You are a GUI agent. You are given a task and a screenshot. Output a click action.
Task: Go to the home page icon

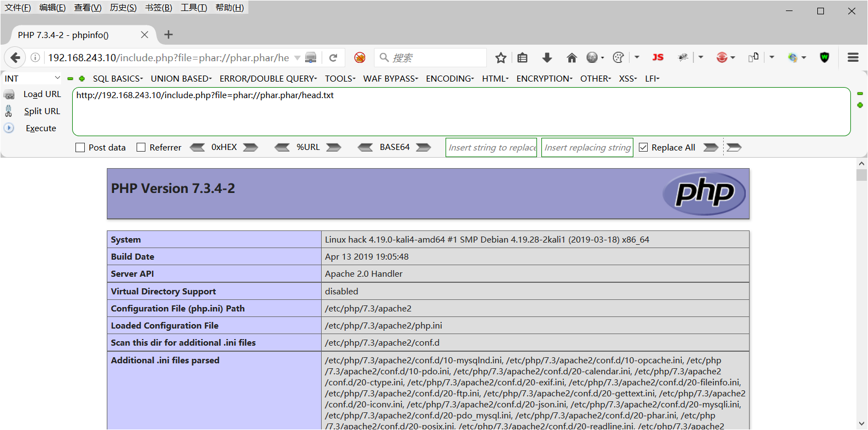(x=572, y=57)
